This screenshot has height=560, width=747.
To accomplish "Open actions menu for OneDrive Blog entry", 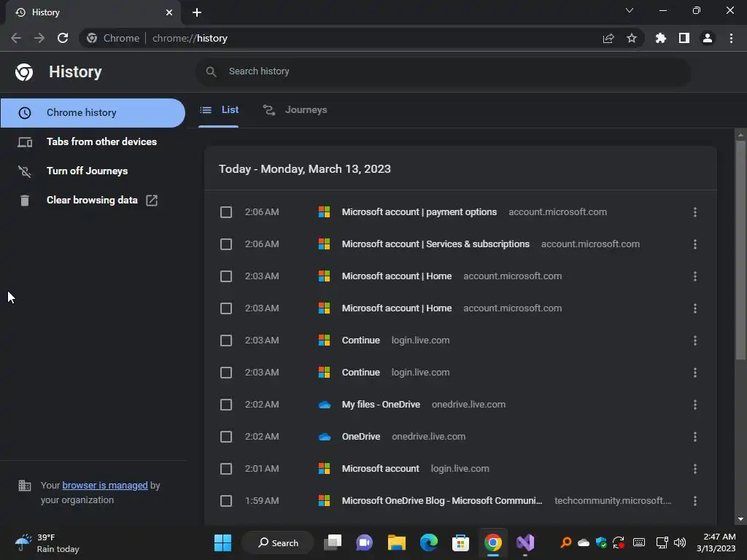I will coord(695,501).
